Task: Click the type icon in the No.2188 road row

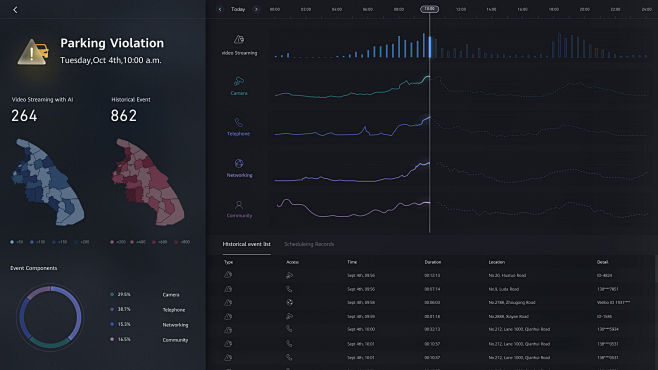Action: point(228,302)
